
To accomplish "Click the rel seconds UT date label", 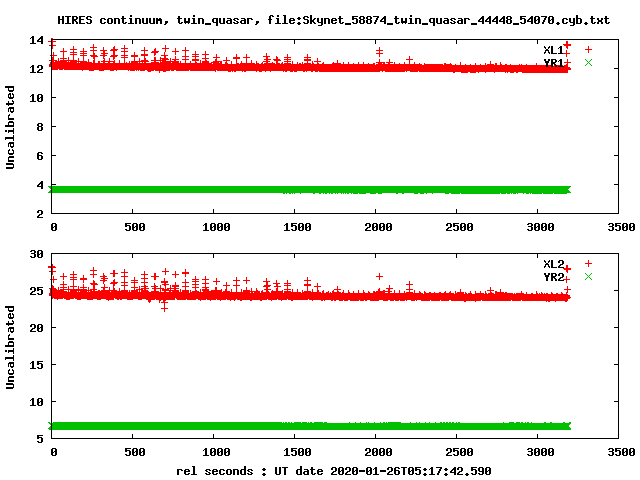I will click(x=333, y=471).
